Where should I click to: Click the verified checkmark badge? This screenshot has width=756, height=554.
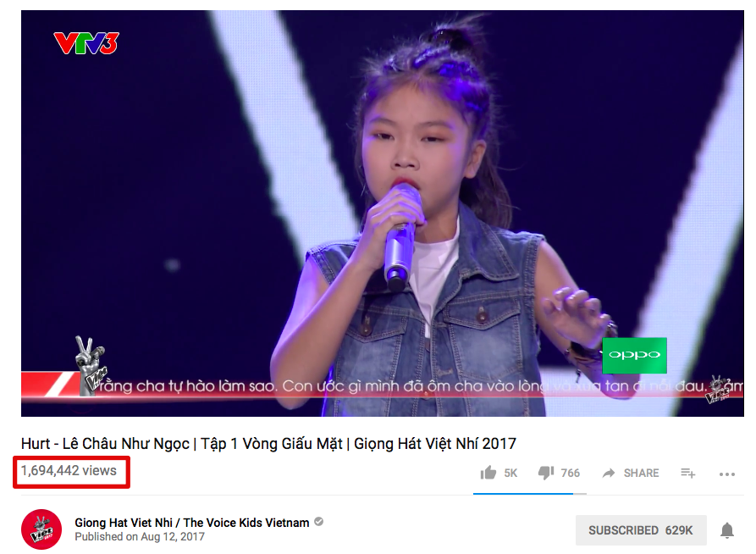pos(318,522)
